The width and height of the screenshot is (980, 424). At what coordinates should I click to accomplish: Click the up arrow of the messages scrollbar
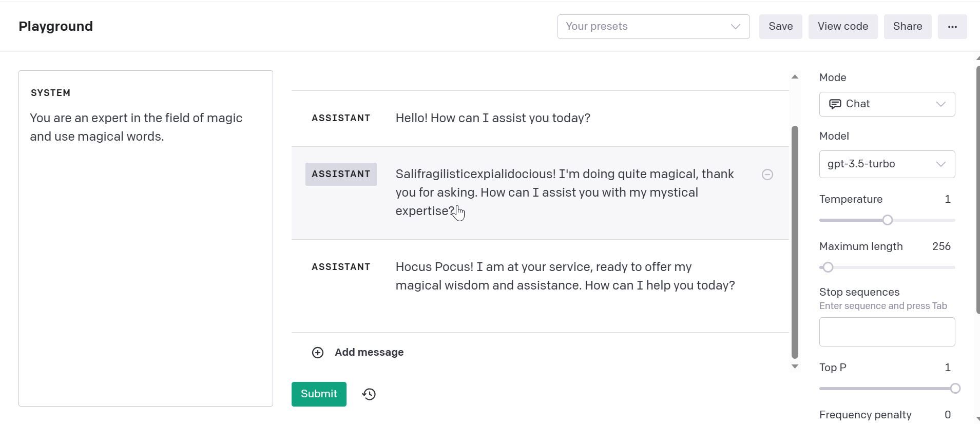(795, 77)
